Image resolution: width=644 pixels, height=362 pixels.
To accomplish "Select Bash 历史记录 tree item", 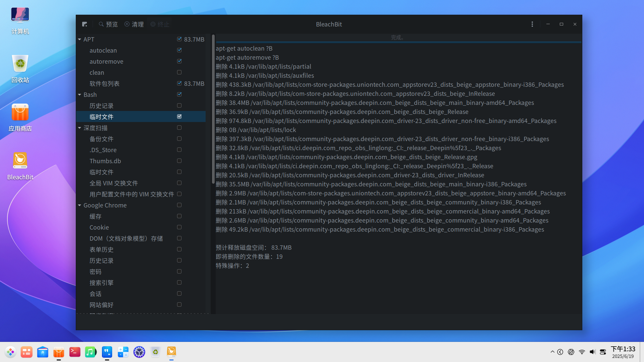I will (141, 106).
